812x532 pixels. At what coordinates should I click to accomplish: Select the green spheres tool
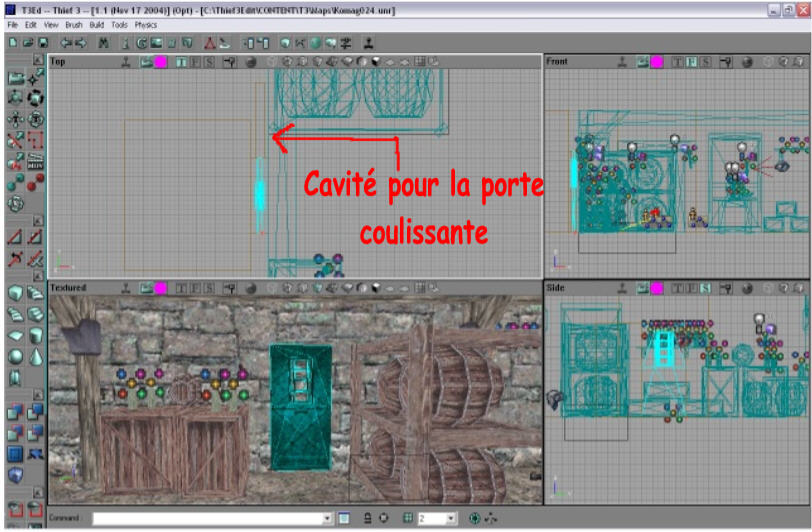point(16,182)
